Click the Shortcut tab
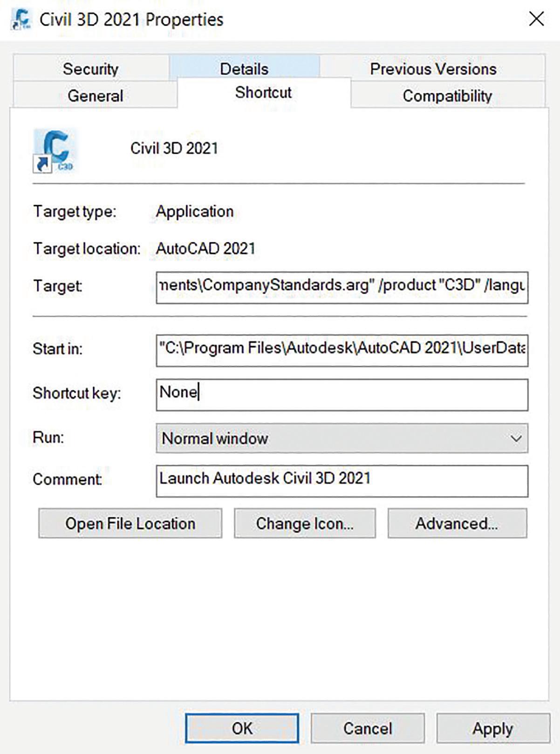Image resolution: width=560 pixels, height=754 pixels. pyautogui.click(x=264, y=92)
